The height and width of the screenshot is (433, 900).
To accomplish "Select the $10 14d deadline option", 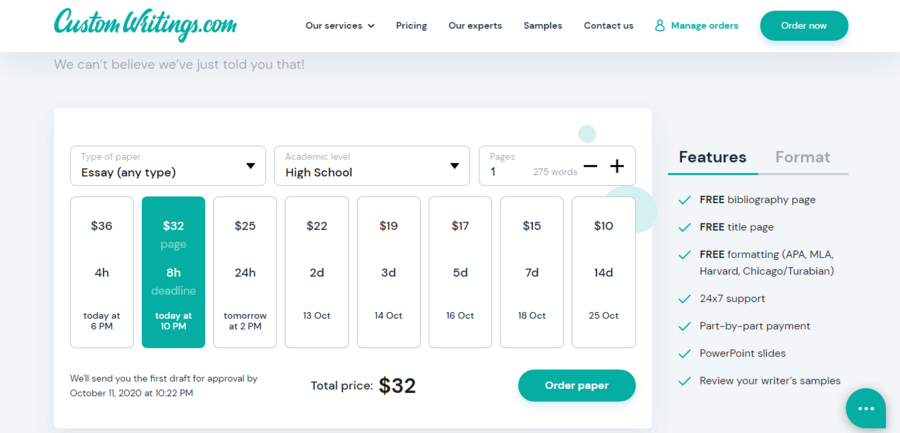I will coord(604,272).
